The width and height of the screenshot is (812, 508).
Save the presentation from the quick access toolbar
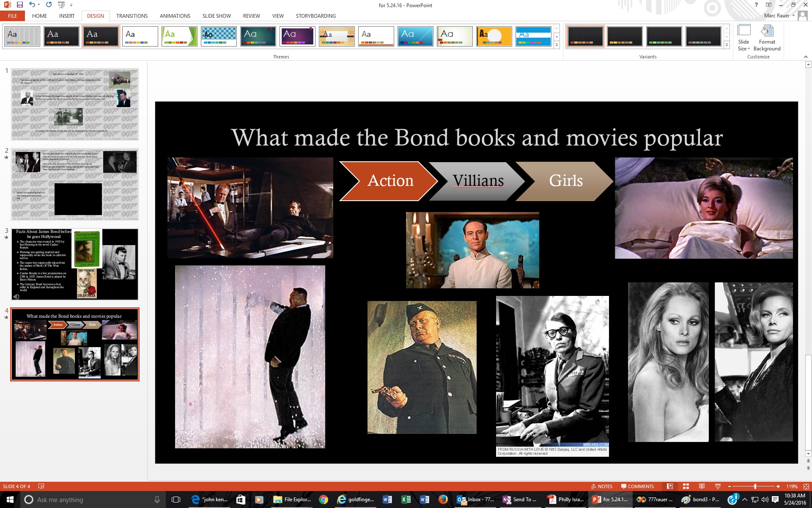(x=19, y=5)
